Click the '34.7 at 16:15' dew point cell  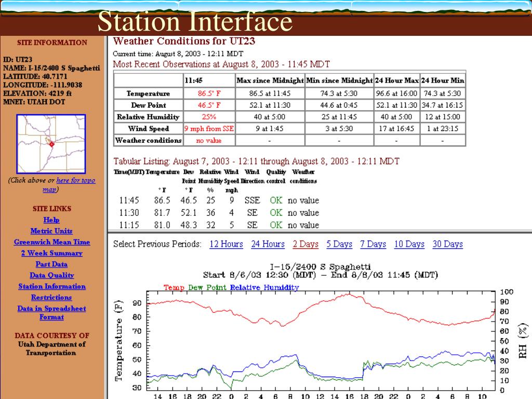point(443,105)
